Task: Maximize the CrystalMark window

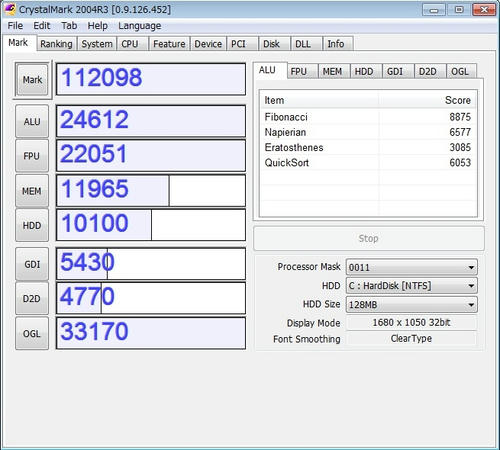Action: pyautogui.click(x=459, y=10)
